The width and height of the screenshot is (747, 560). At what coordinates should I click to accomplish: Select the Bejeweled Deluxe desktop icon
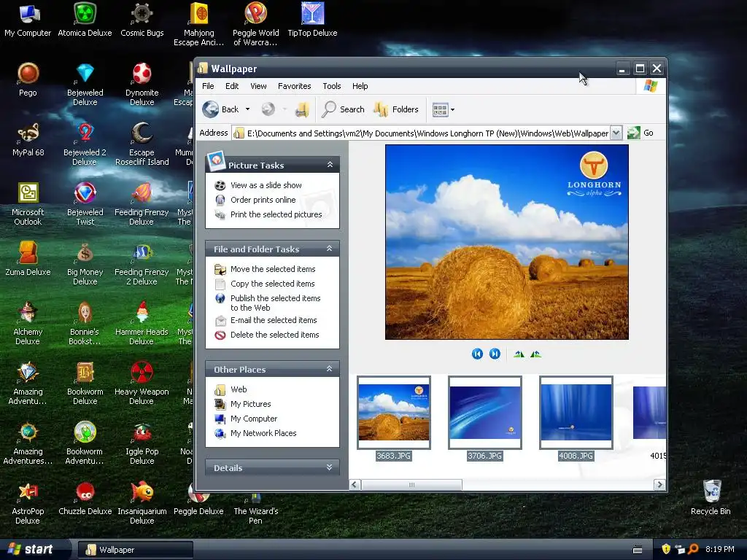point(85,85)
